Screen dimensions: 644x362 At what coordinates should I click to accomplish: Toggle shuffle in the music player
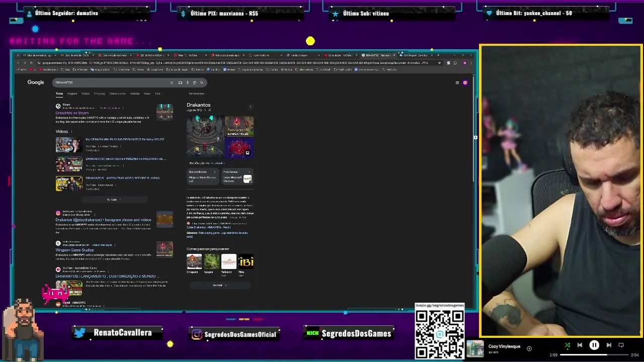pos(568,345)
